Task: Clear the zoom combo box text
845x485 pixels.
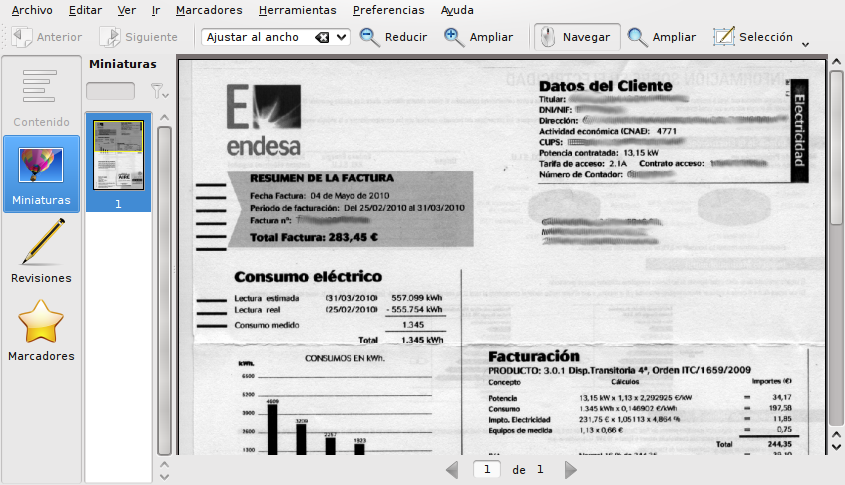Action: click(322, 37)
